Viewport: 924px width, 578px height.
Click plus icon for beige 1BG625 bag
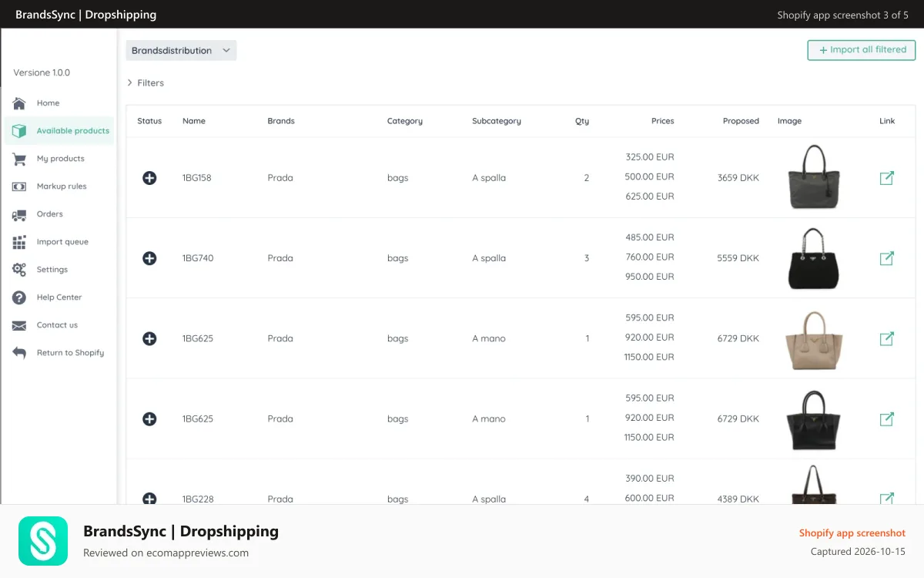[x=149, y=338]
